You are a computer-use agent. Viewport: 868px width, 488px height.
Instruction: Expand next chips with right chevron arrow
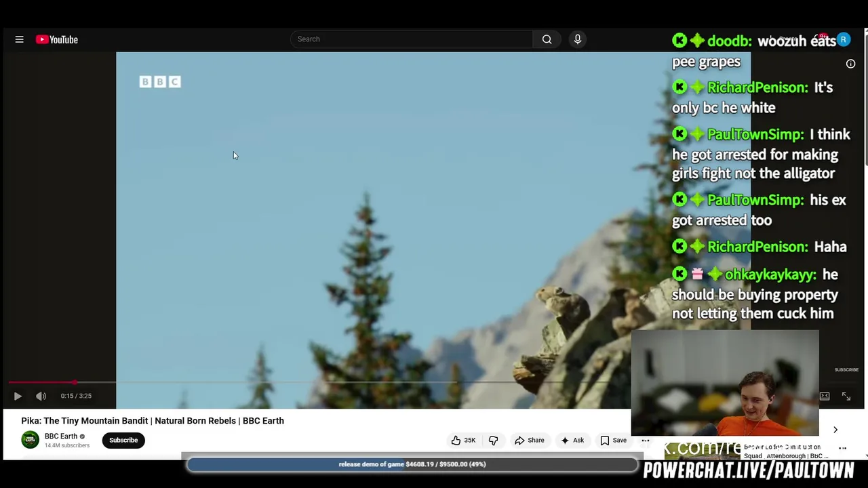[x=835, y=430]
